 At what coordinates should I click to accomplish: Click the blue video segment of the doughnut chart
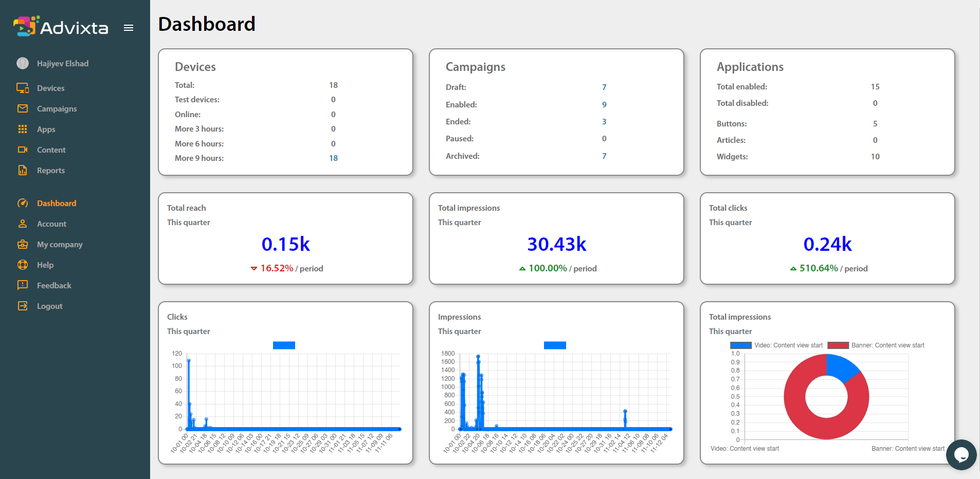click(841, 366)
